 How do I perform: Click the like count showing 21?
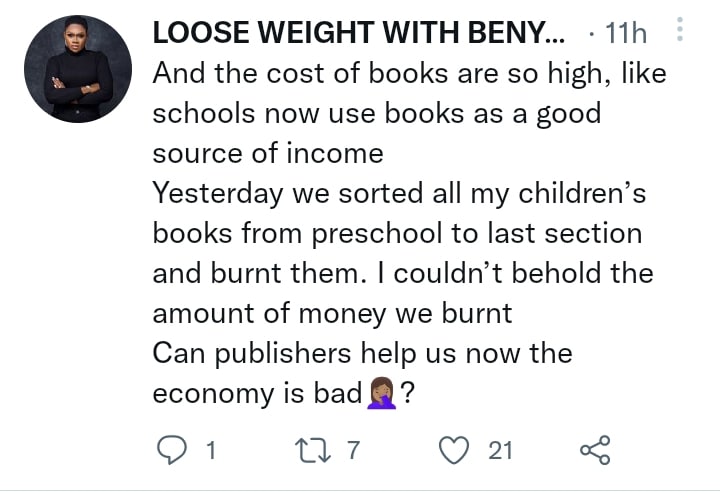click(500, 451)
